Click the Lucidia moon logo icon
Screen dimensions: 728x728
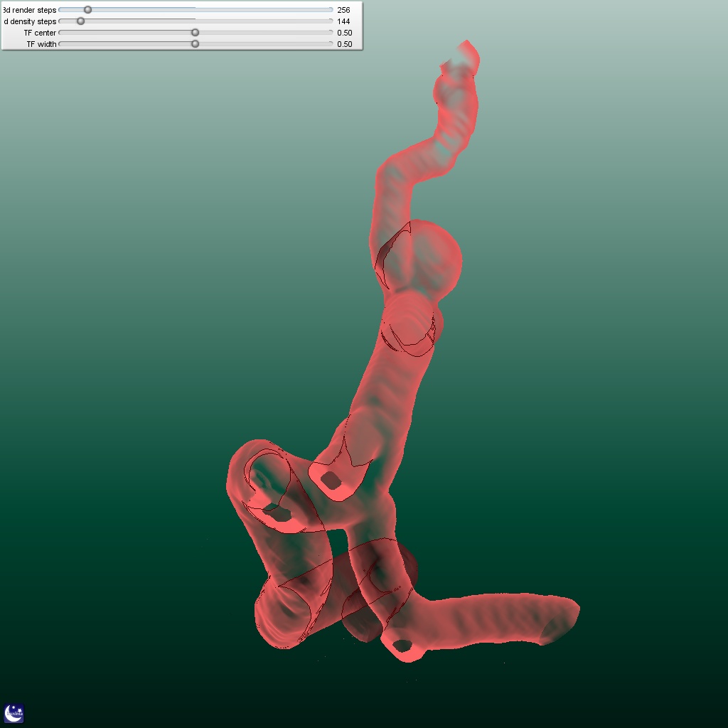14,713
